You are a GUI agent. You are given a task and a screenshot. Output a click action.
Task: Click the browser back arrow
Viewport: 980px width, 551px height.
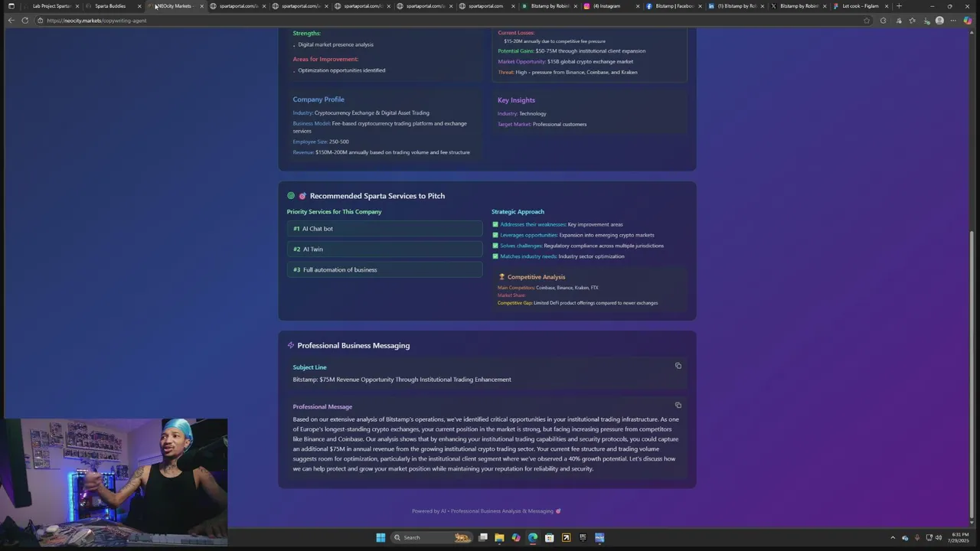coord(11,21)
